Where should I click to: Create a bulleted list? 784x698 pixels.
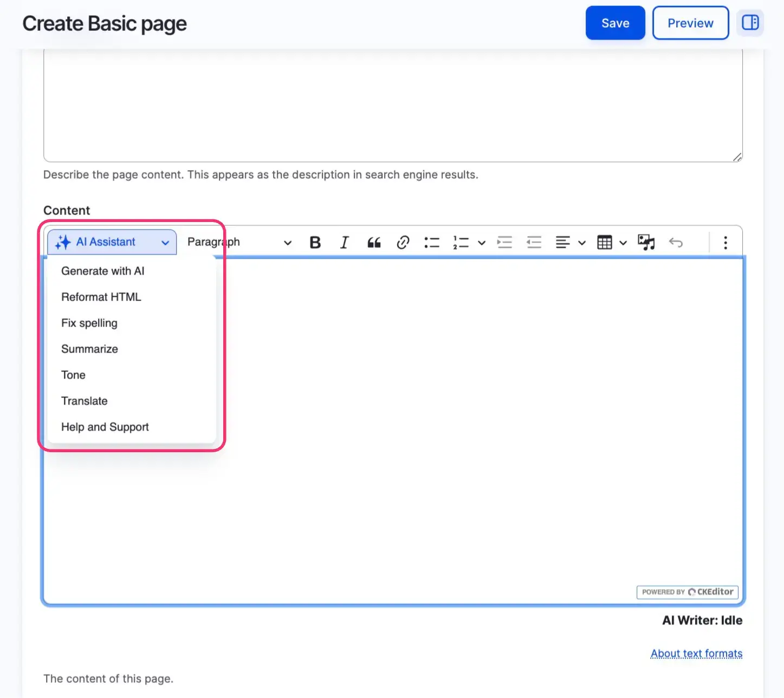432,243
